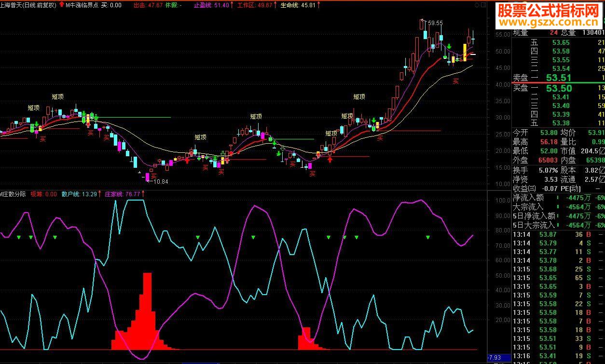Click the 5日净流入额 row
605x364 pixels.
pos(559,216)
